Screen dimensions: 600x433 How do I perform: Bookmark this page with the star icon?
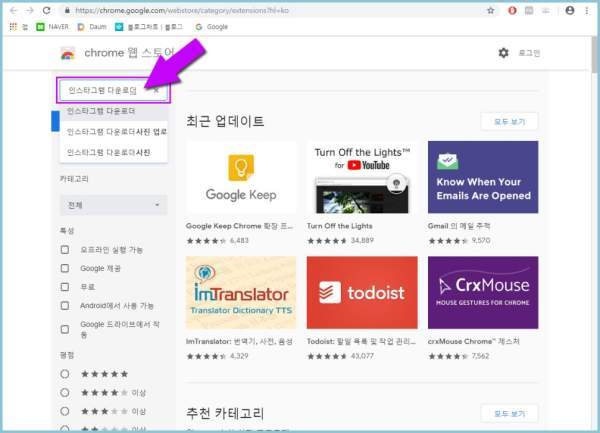click(491, 10)
